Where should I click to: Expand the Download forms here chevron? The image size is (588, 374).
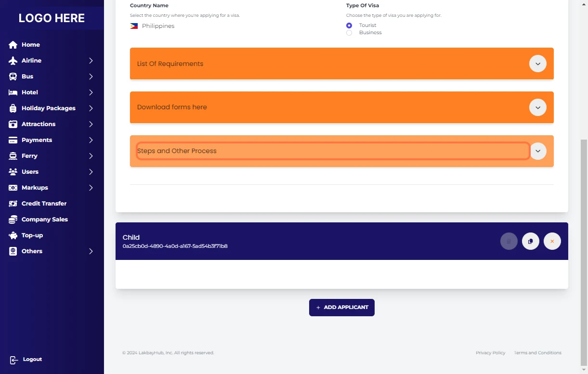[537, 107]
